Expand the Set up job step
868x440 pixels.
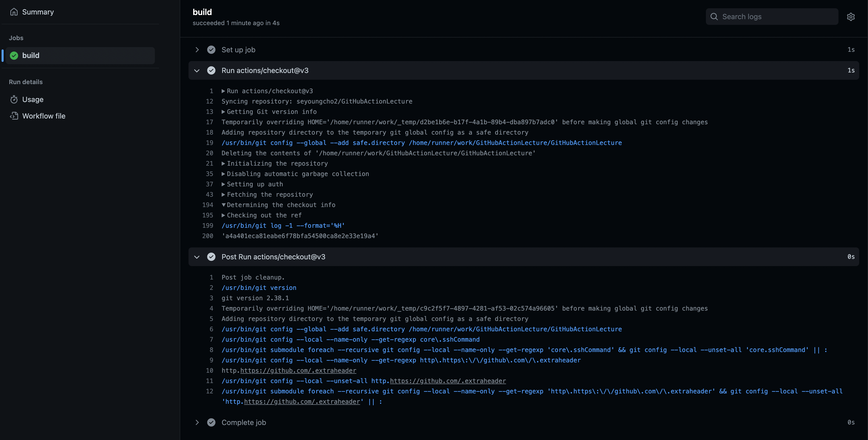point(197,49)
